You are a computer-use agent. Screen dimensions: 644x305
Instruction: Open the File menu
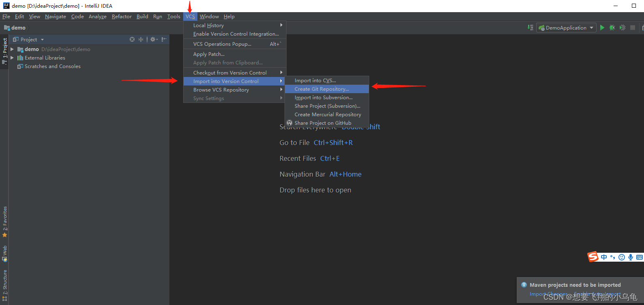tap(6, 17)
